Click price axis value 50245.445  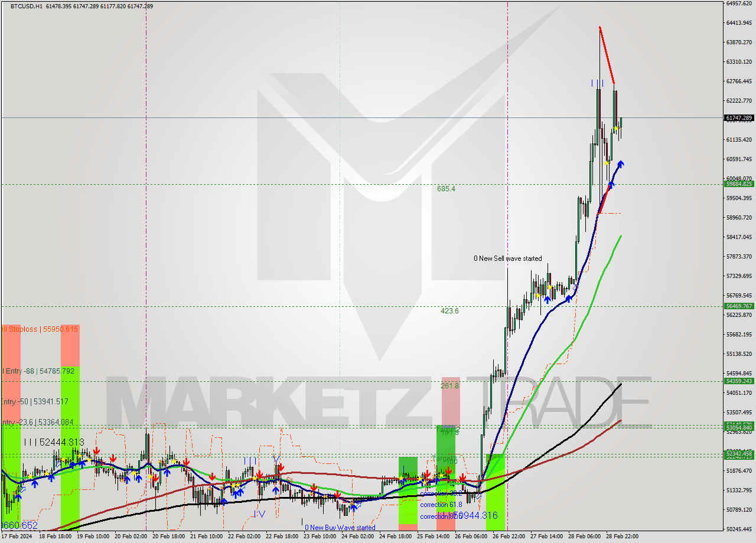pos(738,529)
